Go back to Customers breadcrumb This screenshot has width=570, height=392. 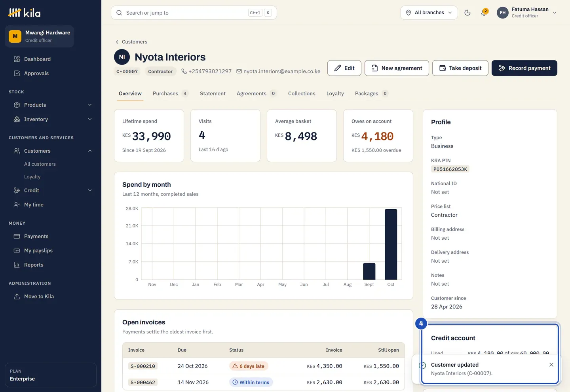(131, 42)
